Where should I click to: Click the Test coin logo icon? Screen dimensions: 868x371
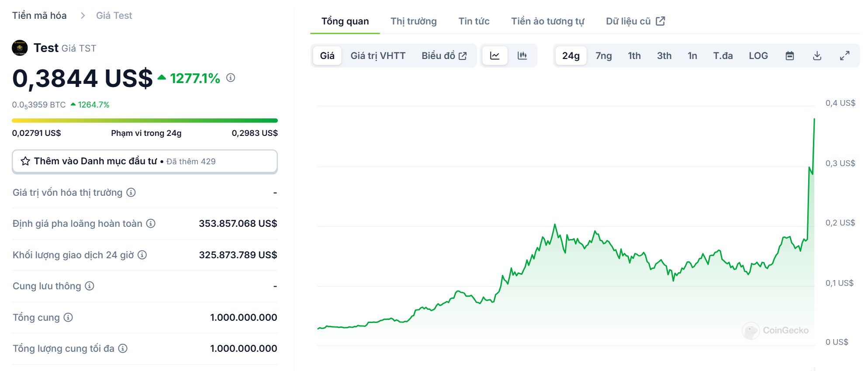click(20, 48)
